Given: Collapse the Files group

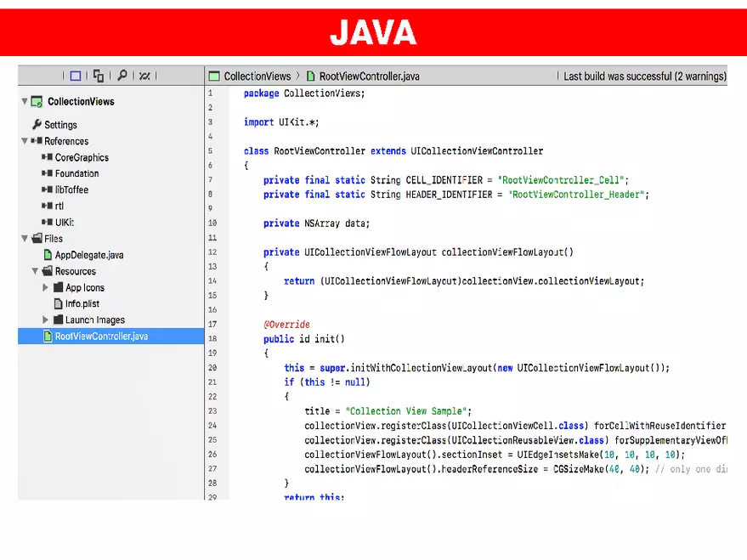Looking at the screenshot, I should [x=25, y=239].
